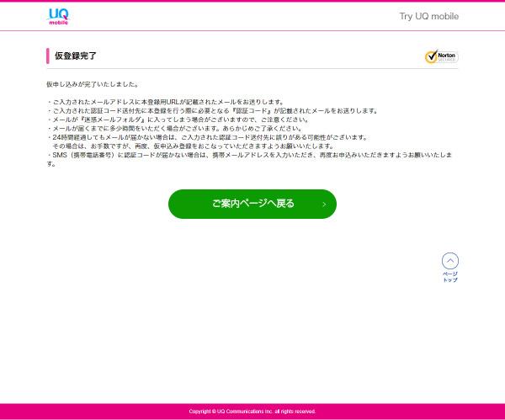Click the 仮申し込みが完了いたしました。 text
The height and width of the screenshot is (420, 505).
point(93,84)
